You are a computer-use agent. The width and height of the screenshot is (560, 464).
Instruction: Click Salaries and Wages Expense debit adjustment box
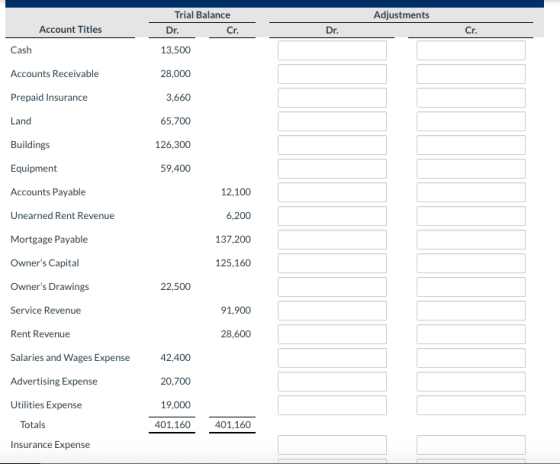(332, 358)
